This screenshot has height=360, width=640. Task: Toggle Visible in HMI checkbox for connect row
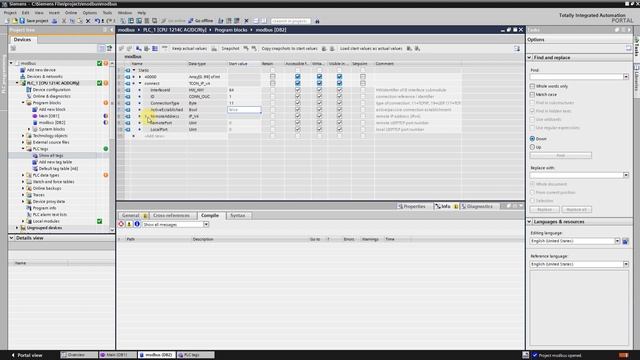(339, 83)
